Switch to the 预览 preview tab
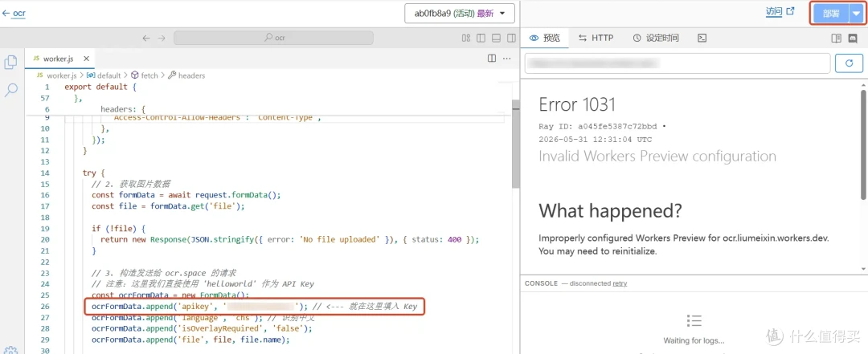868x354 pixels. (545, 39)
